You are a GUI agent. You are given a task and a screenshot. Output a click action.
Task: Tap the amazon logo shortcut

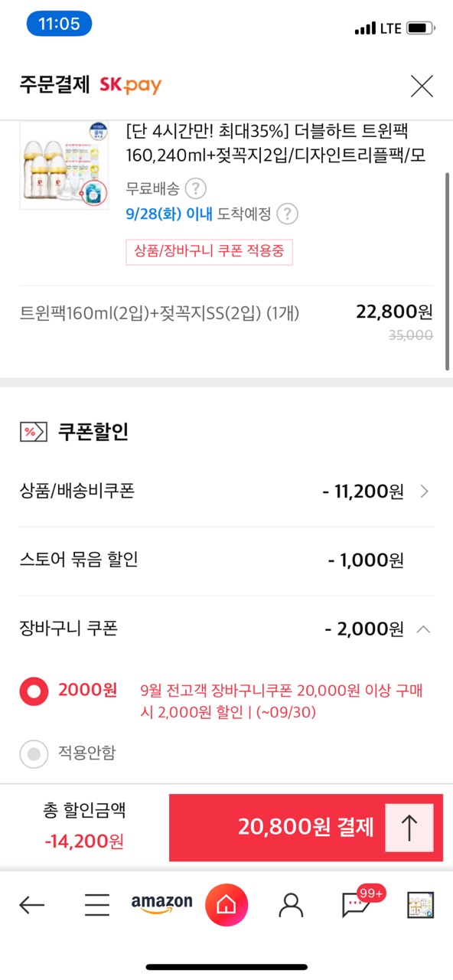(161, 904)
